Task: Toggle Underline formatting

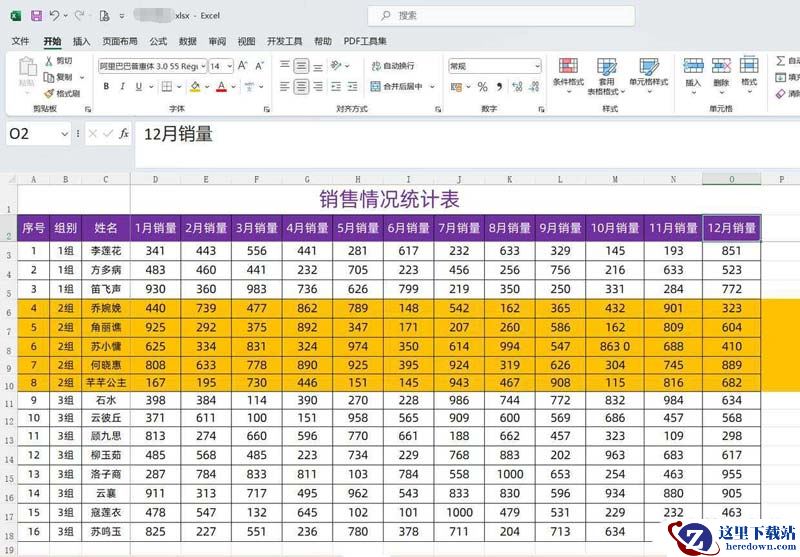Action: click(139, 87)
